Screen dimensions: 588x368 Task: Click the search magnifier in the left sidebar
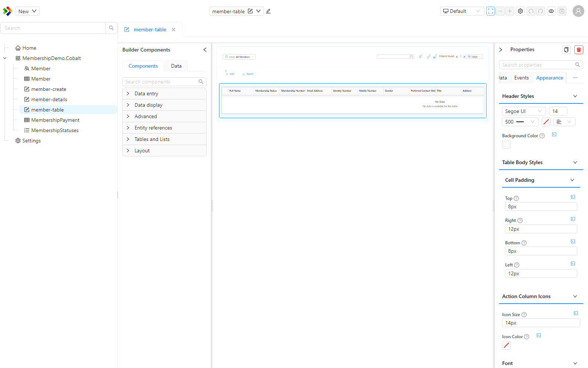(111, 28)
